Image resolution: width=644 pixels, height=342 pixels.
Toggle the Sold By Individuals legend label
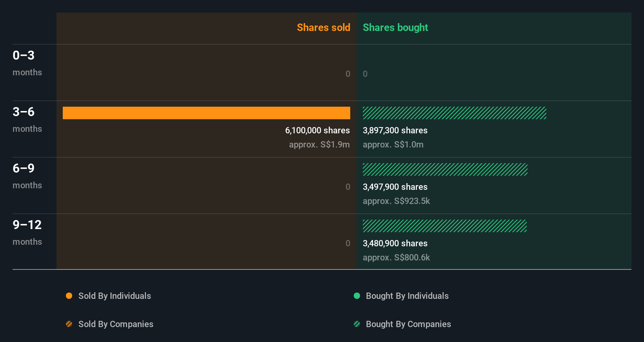tap(115, 296)
